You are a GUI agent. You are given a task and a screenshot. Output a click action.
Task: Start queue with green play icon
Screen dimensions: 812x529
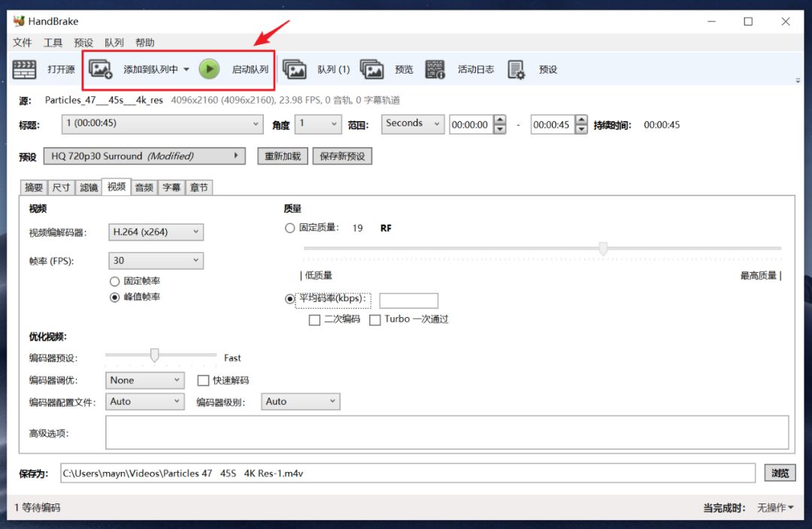(209, 69)
